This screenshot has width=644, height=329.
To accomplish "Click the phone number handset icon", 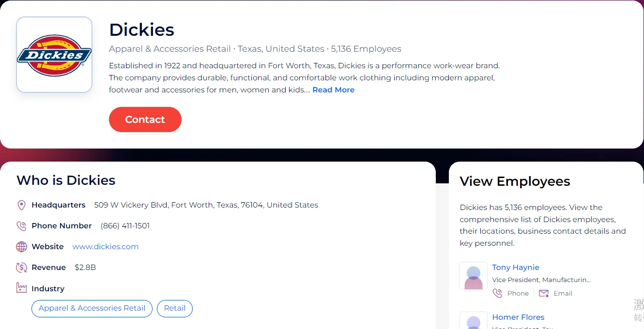I will (x=21, y=226).
